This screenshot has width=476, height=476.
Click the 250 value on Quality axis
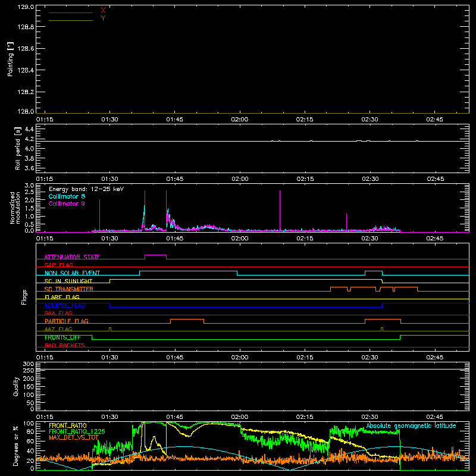(x=29, y=370)
